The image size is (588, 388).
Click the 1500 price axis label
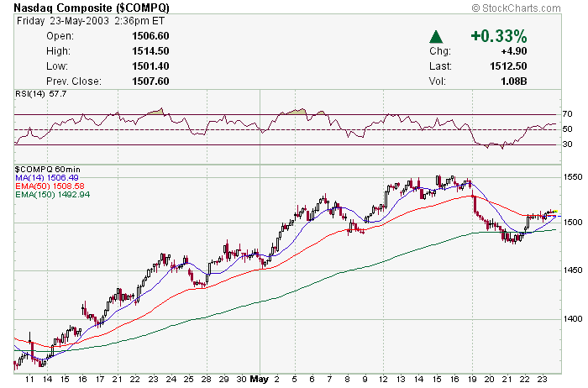tap(573, 223)
